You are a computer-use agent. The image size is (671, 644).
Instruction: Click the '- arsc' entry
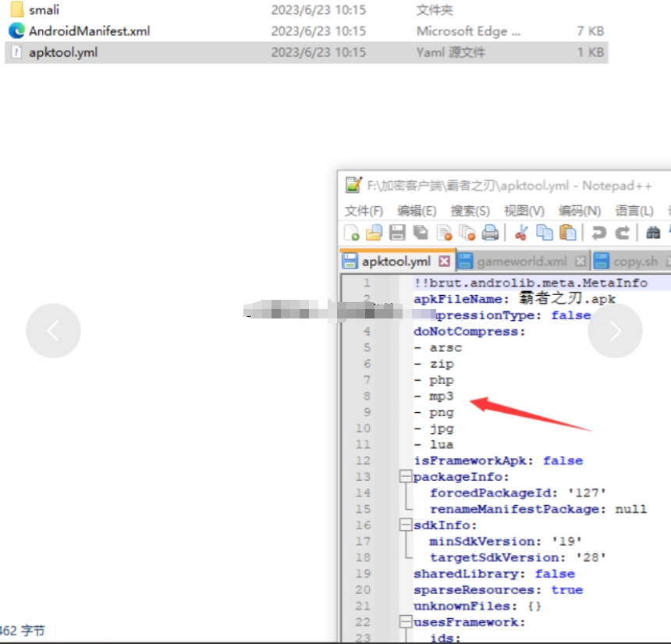coord(438,347)
